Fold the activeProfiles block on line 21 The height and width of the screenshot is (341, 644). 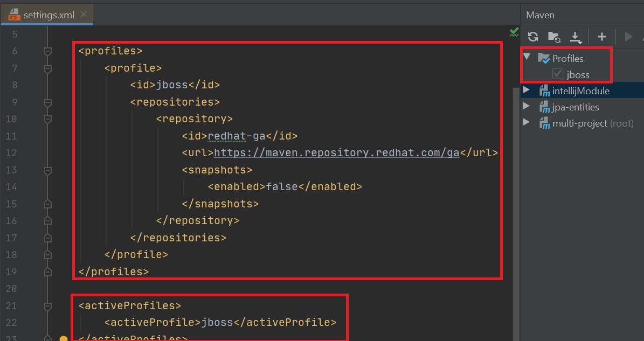click(x=48, y=306)
